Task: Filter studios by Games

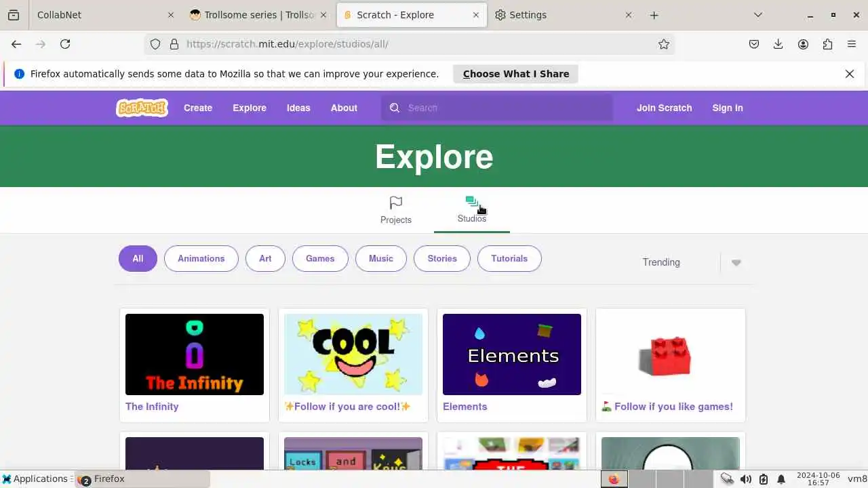Action: (320, 258)
